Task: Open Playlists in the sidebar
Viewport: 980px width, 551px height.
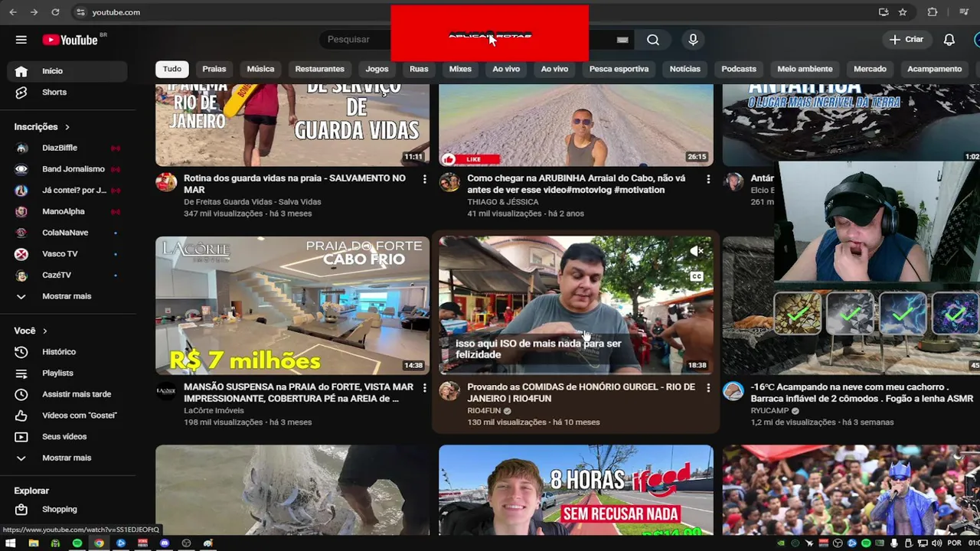Action: pos(67,373)
